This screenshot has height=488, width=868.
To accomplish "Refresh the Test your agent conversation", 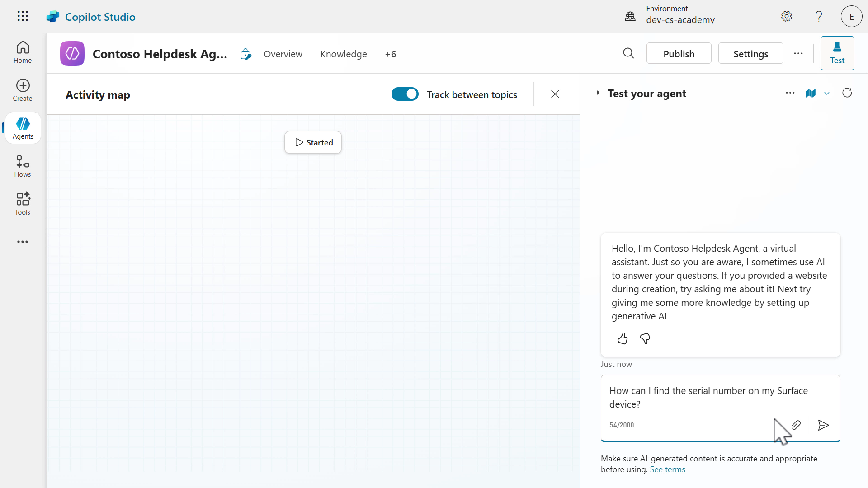I will [x=848, y=93].
